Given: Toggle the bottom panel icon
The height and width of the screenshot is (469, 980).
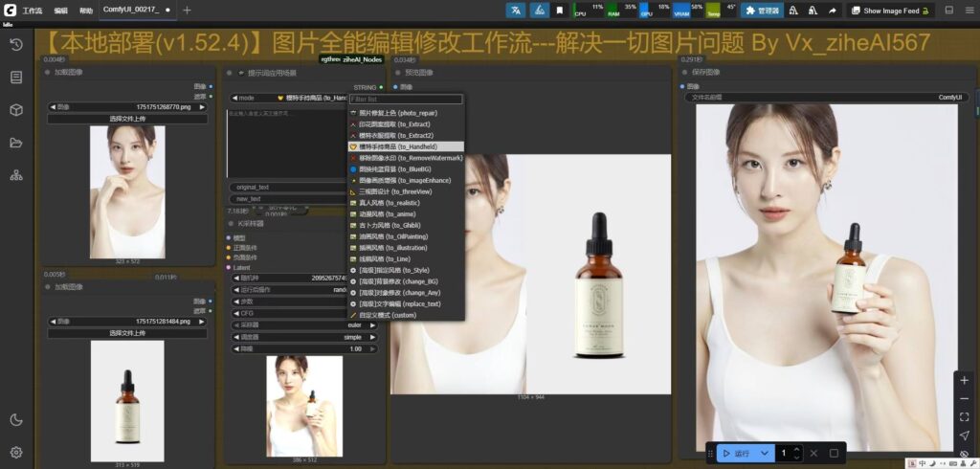Looking at the screenshot, I should (x=949, y=10).
